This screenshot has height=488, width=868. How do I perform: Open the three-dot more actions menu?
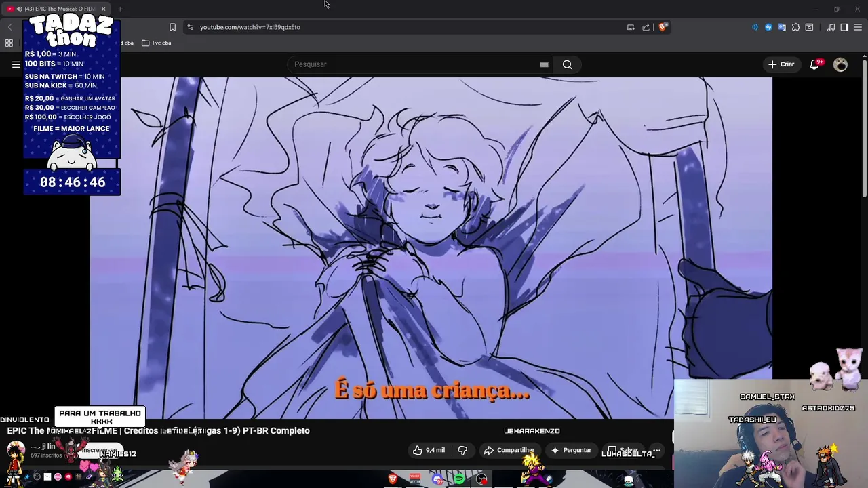(656, 450)
